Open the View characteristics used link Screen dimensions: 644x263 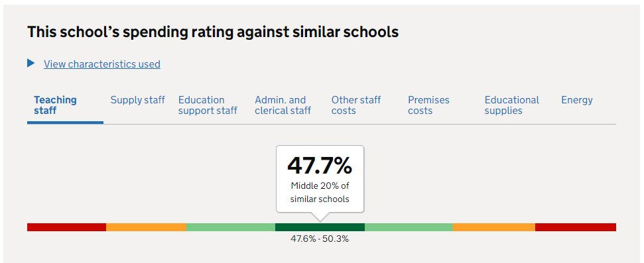tap(102, 64)
